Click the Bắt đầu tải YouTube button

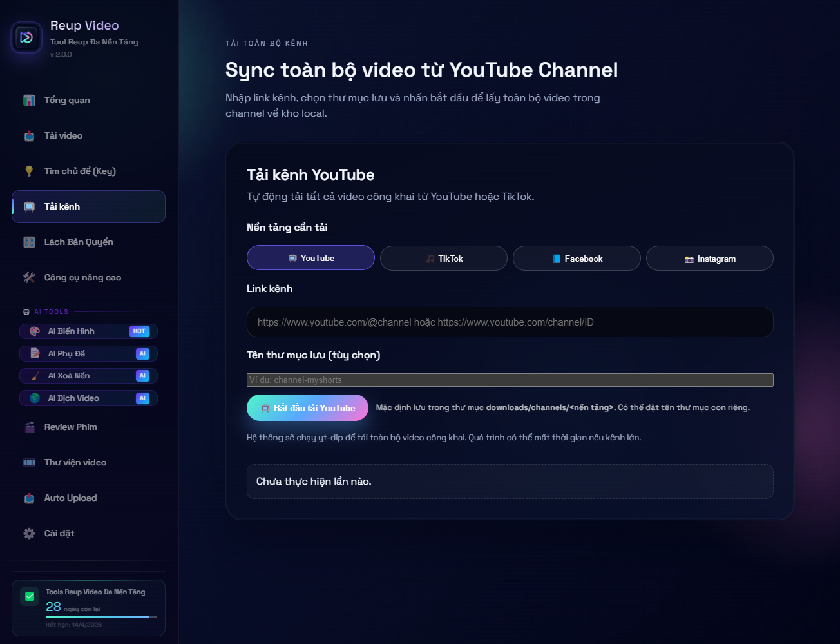click(307, 408)
